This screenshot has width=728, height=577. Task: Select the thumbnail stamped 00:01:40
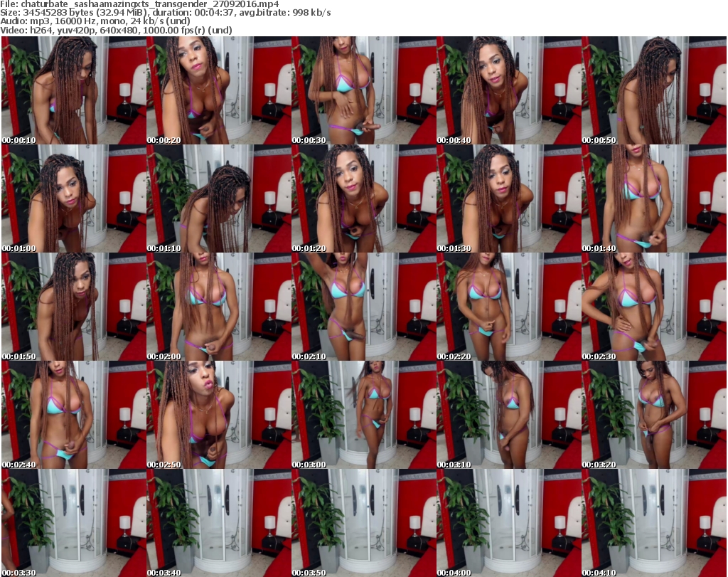[654, 198]
